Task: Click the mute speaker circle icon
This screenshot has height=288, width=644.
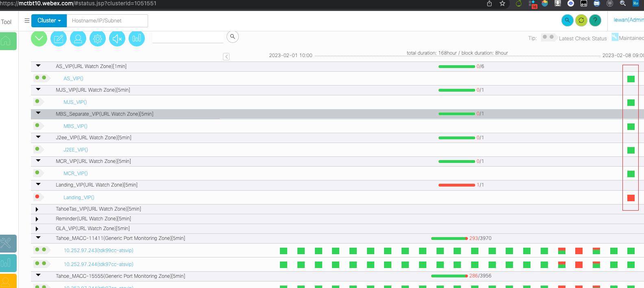Action: tap(117, 38)
